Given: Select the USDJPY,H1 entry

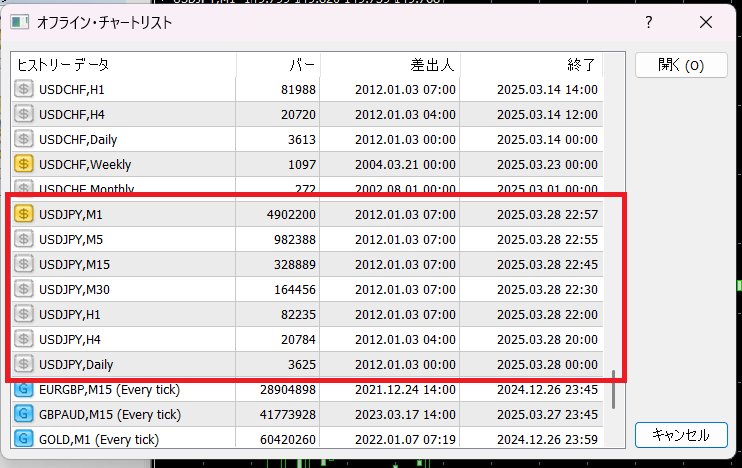Looking at the screenshot, I should (308, 314).
